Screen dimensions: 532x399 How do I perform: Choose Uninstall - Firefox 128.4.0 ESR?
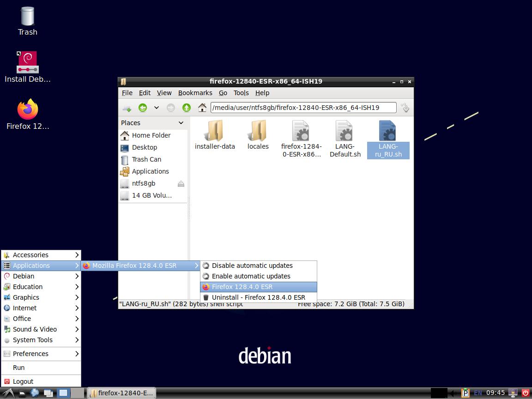[x=259, y=297]
